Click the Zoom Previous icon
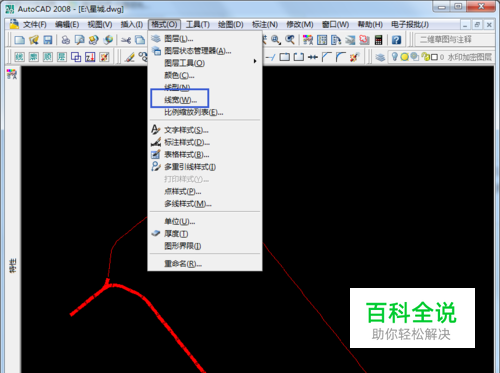The height and width of the screenshot is (373, 500). [x=290, y=40]
